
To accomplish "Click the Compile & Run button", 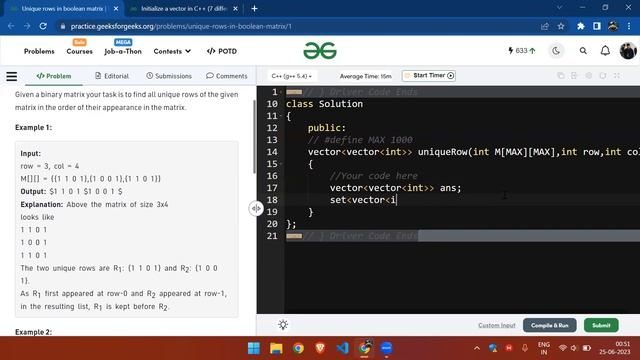I will click(x=549, y=325).
